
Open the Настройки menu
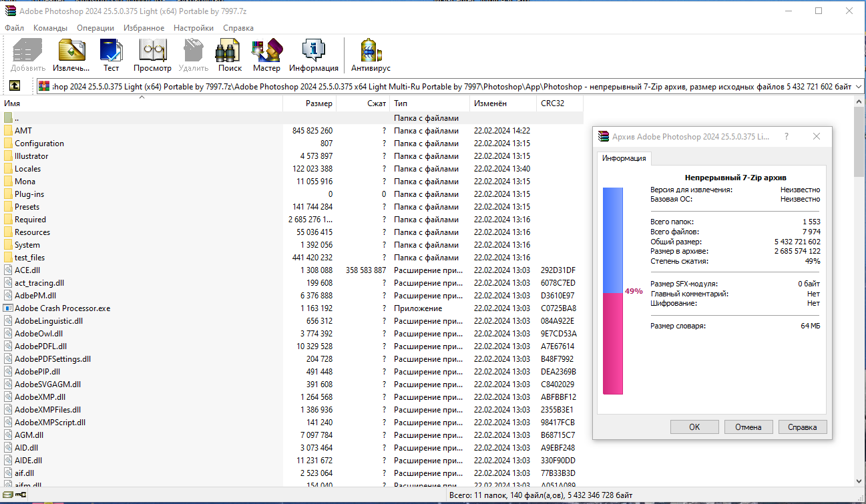(193, 27)
